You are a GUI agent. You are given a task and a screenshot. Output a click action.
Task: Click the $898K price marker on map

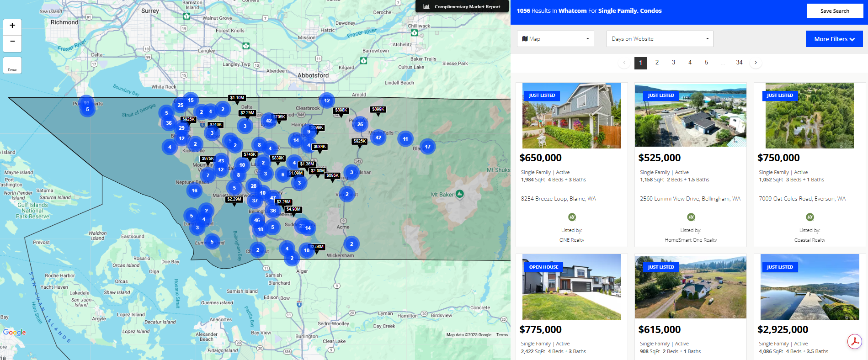click(x=341, y=111)
